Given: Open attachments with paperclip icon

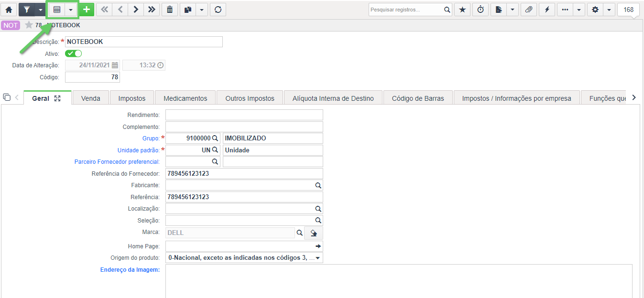Looking at the screenshot, I should tap(528, 10).
